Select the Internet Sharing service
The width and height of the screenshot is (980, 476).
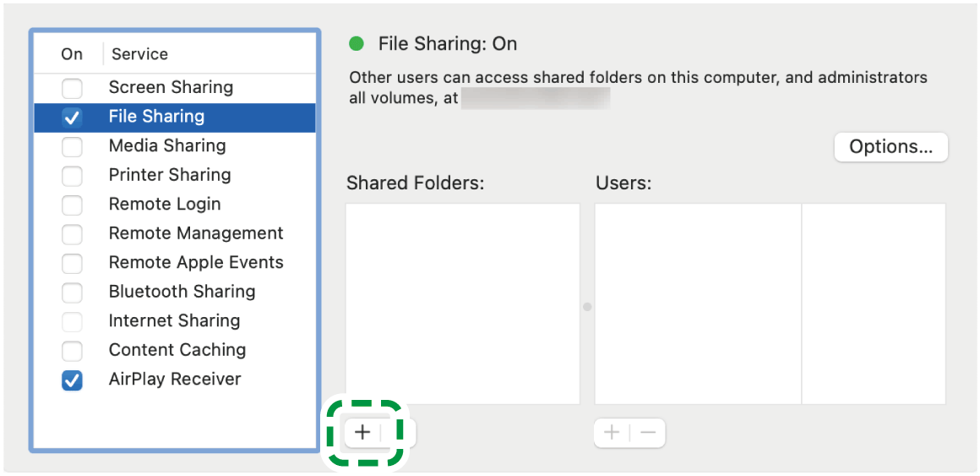(x=174, y=321)
